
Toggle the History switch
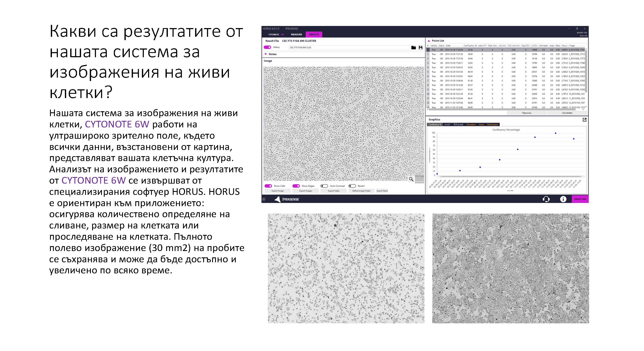click(x=267, y=47)
